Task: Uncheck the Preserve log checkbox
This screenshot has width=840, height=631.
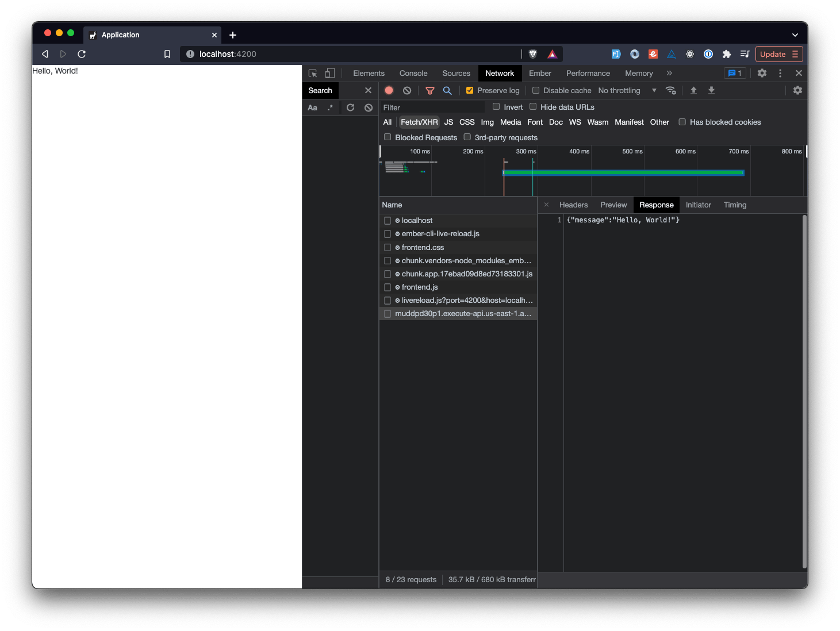Action: (470, 90)
